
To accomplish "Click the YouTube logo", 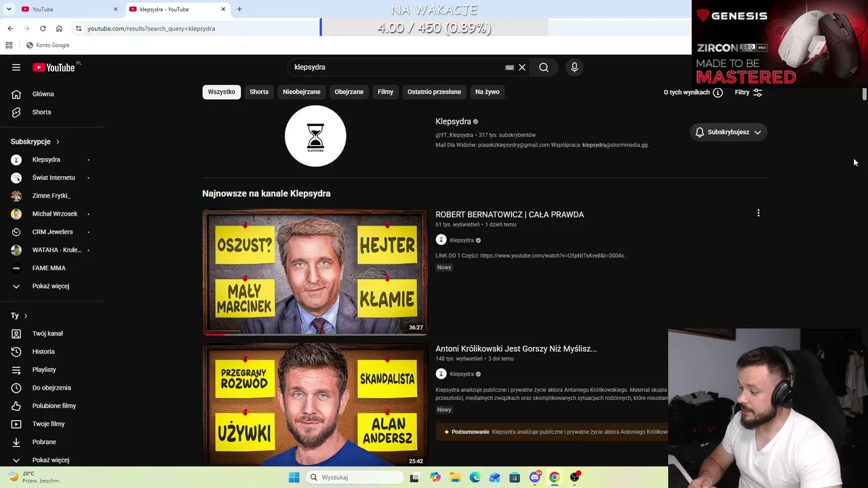I will pyautogui.click(x=54, y=67).
